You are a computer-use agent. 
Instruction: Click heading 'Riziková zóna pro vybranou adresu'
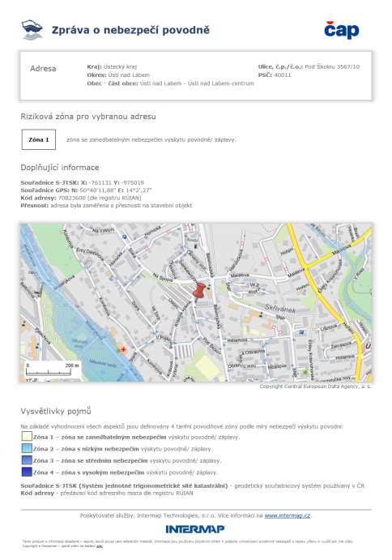(88, 117)
